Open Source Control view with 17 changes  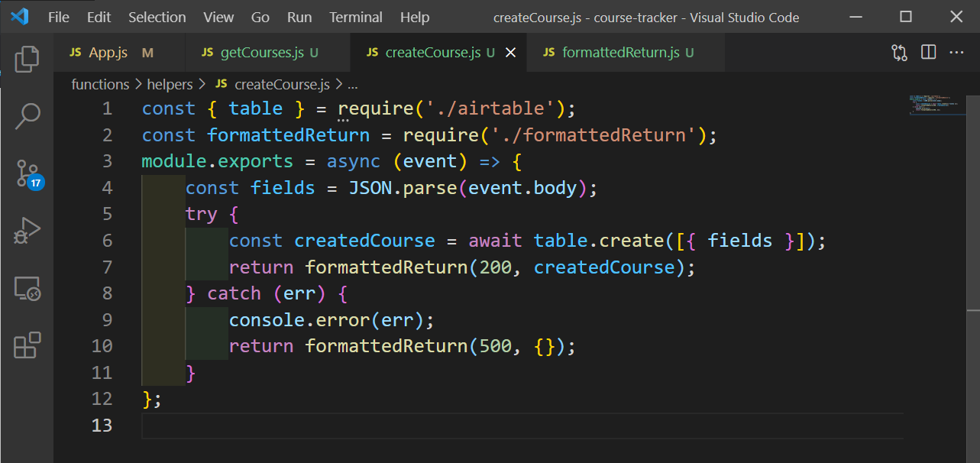28,174
